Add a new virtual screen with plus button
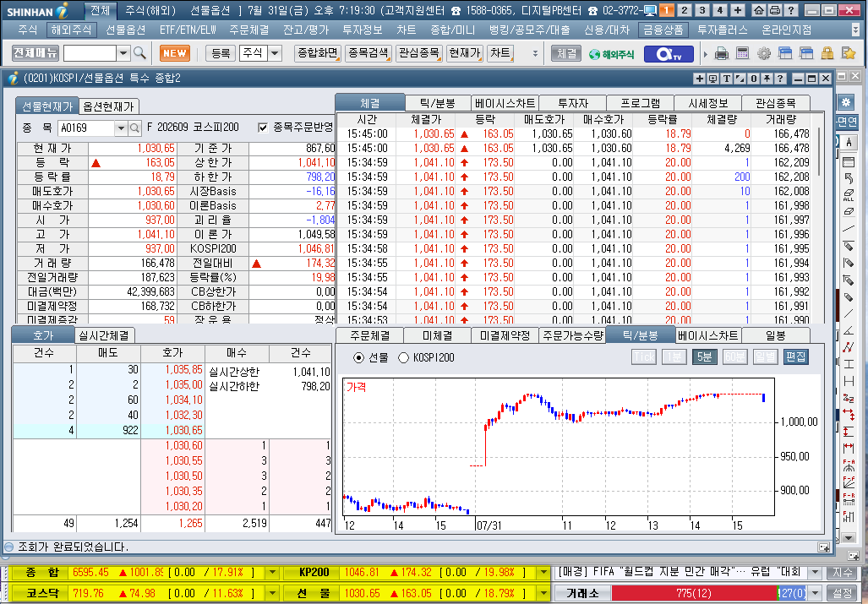Viewport: 868px width, 604px height. pyautogui.click(x=737, y=10)
